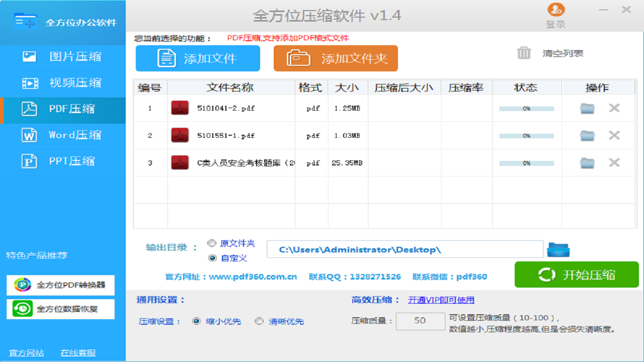Click the trash can clear-list icon
Viewport: 644px width, 362px height.
524,53
